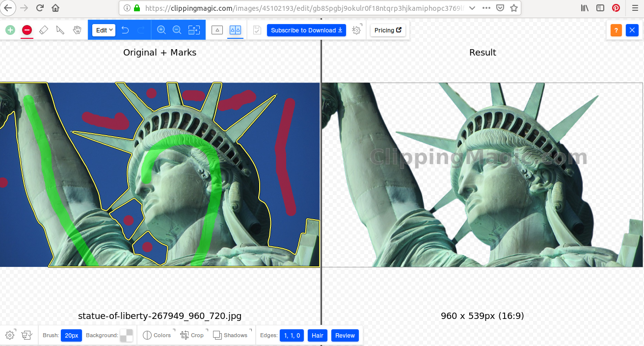Switch to side-by-side view mode
The image size is (644, 346).
[x=236, y=30]
